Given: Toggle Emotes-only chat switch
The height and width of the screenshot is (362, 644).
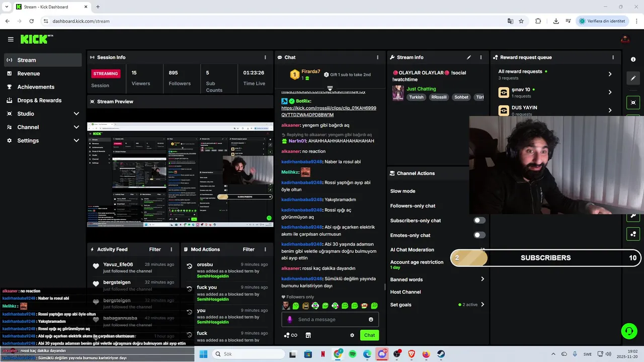Looking at the screenshot, I should (x=479, y=235).
